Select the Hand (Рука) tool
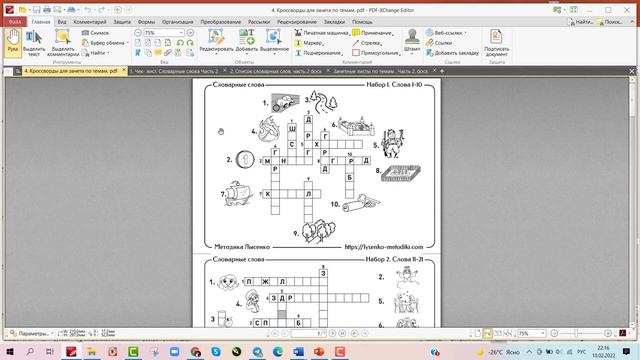This screenshot has width=640, height=360. [13, 42]
